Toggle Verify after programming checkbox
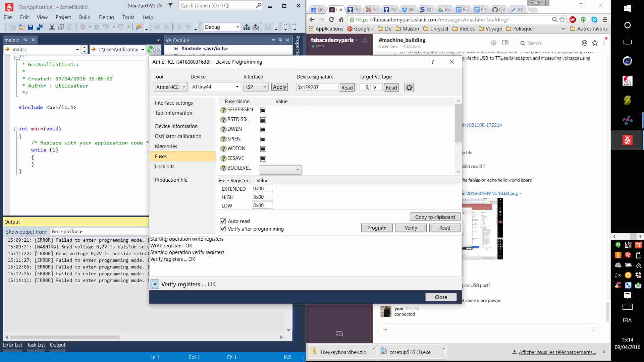 223,229
